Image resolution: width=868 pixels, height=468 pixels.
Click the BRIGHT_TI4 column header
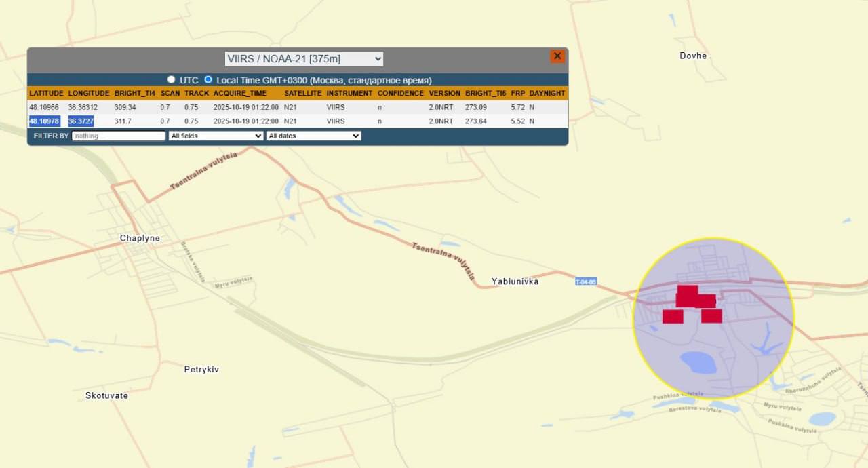(135, 93)
